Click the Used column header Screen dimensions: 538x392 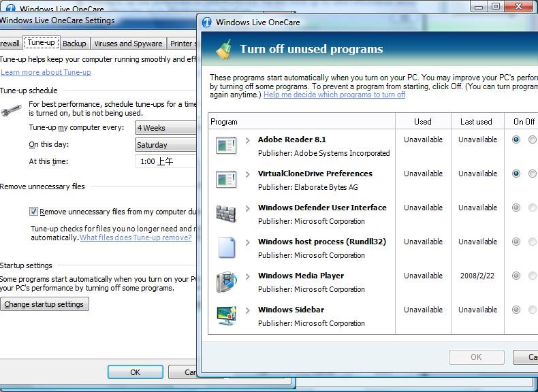pyautogui.click(x=423, y=122)
